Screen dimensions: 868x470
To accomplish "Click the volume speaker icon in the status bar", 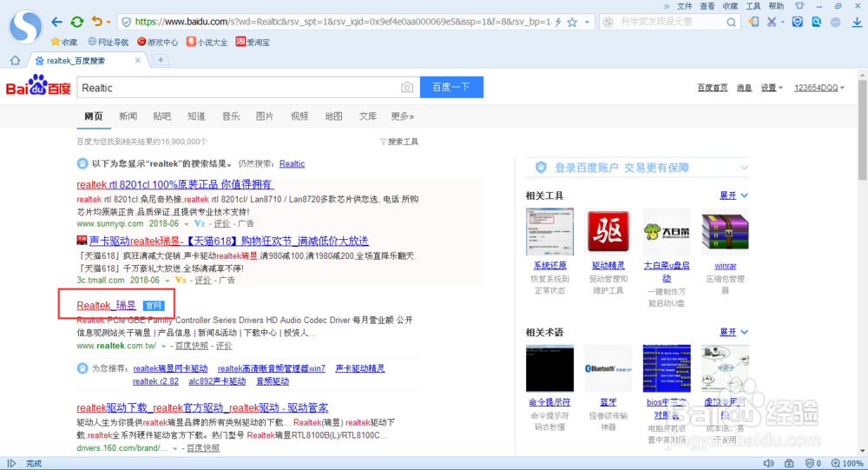I will pyautogui.click(x=768, y=463).
